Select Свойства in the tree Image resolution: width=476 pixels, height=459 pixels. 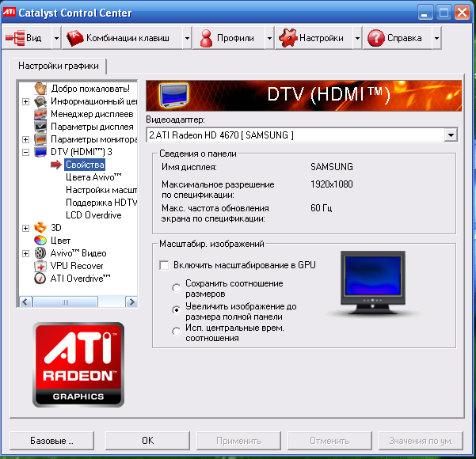click(x=85, y=165)
